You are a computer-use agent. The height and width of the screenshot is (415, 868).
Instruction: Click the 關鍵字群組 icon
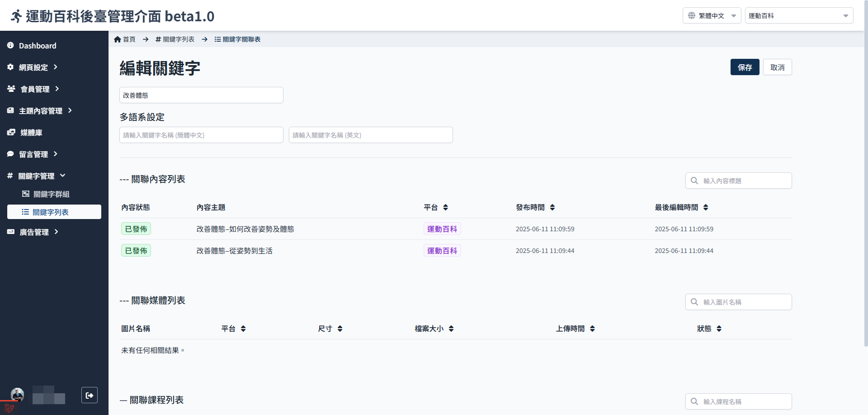tap(26, 194)
